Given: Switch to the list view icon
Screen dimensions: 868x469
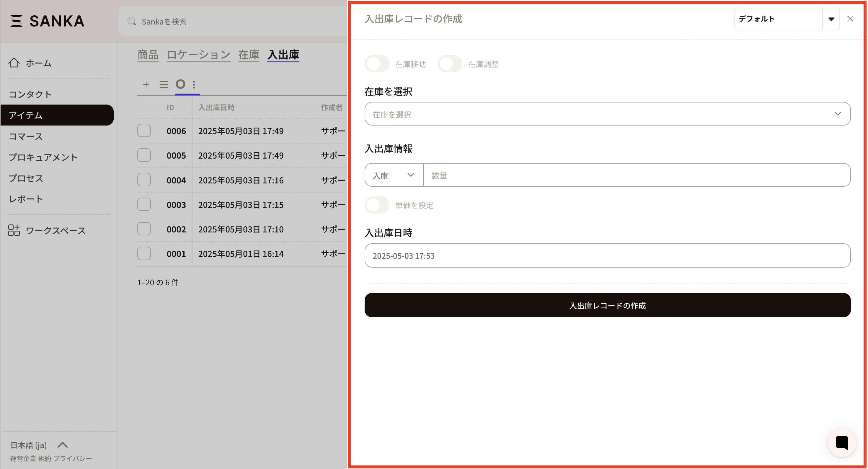Looking at the screenshot, I should pyautogui.click(x=164, y=84).
